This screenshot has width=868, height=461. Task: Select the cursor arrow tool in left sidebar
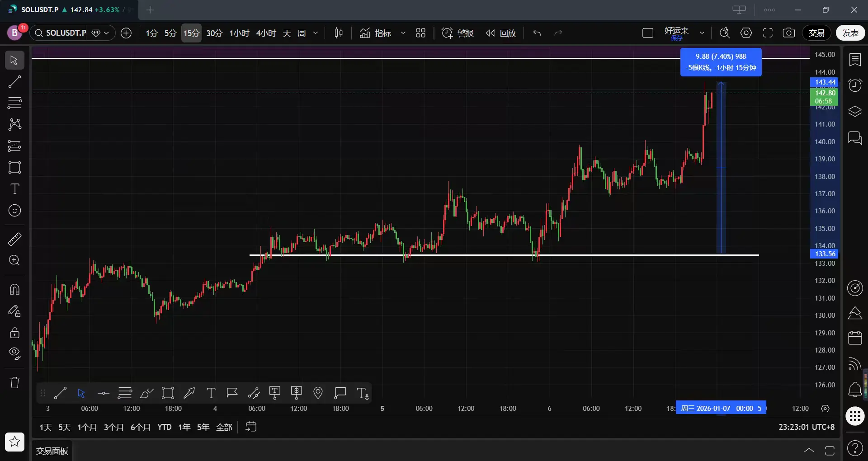click(x=14, y=60)
